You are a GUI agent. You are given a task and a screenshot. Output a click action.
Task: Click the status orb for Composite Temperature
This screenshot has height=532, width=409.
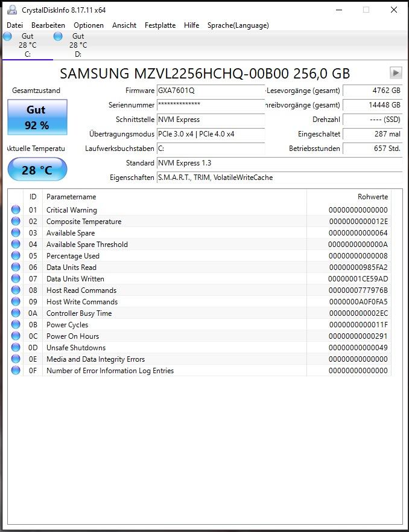click(x=16, y=221)
